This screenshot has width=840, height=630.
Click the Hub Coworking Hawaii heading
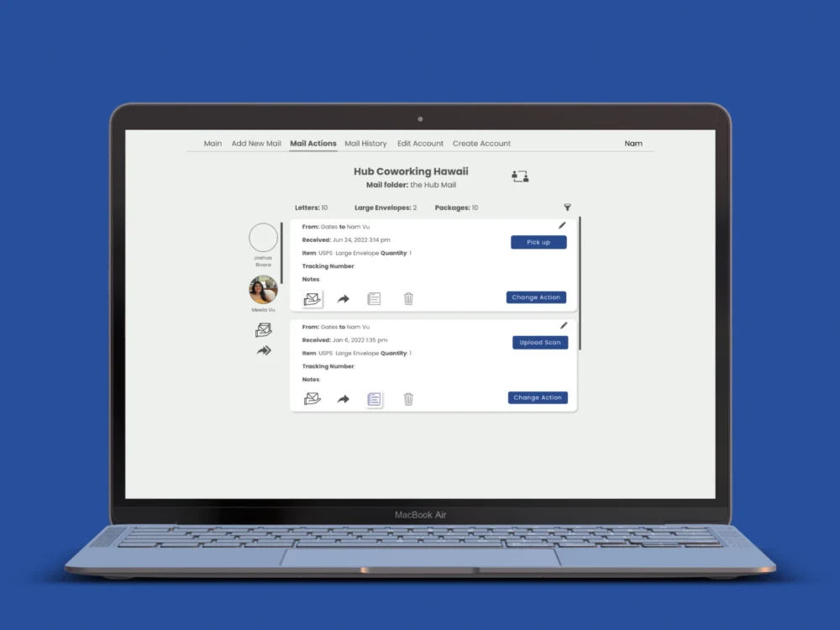[x=411, y=171]
